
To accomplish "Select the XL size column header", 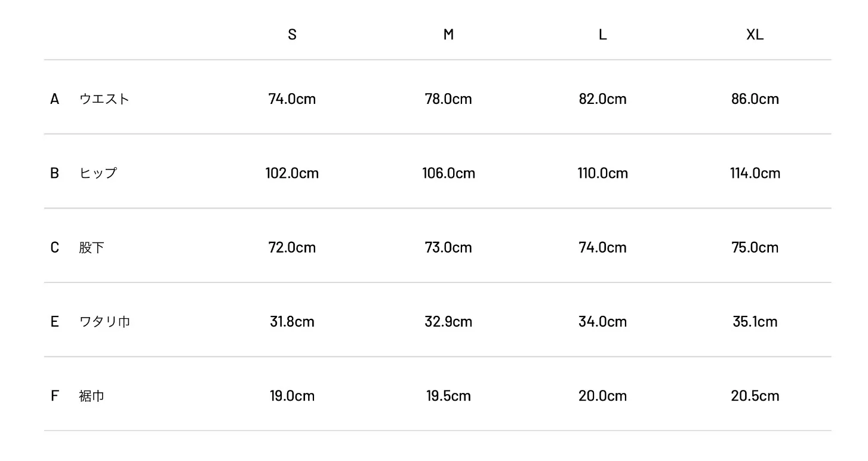I will (x=755, y=35).
